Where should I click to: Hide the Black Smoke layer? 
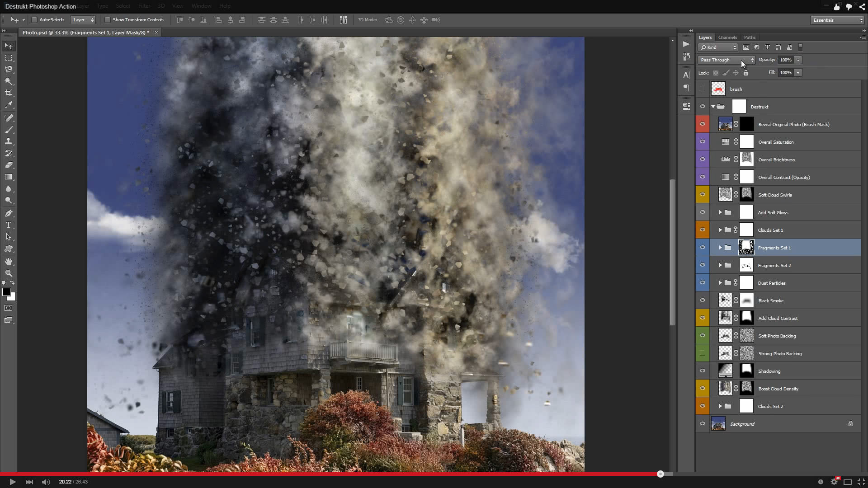[x=702, y=300]
